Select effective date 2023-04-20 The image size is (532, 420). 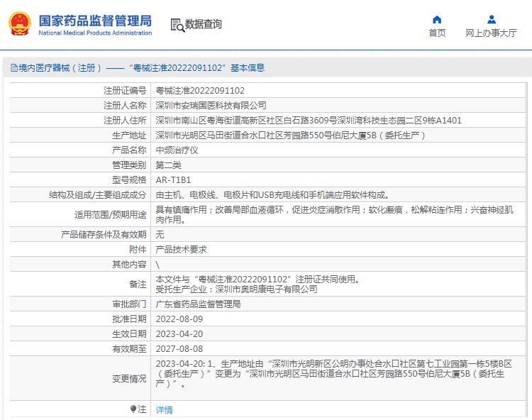[179, 334]
